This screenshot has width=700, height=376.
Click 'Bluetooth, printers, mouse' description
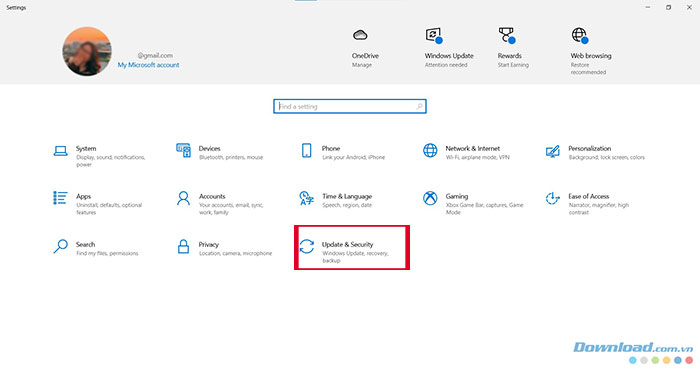click(x=231, y=158)
